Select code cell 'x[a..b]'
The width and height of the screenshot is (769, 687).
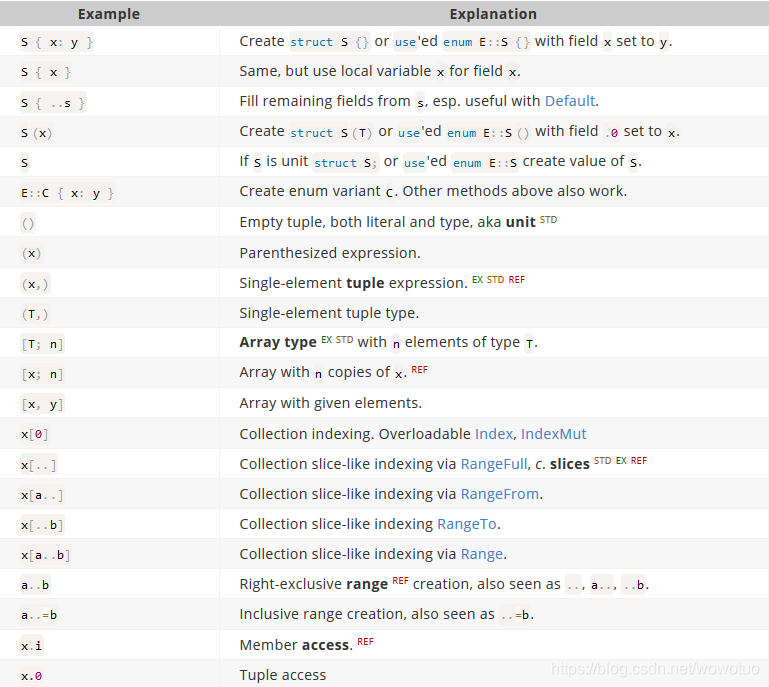coord(46,556)
